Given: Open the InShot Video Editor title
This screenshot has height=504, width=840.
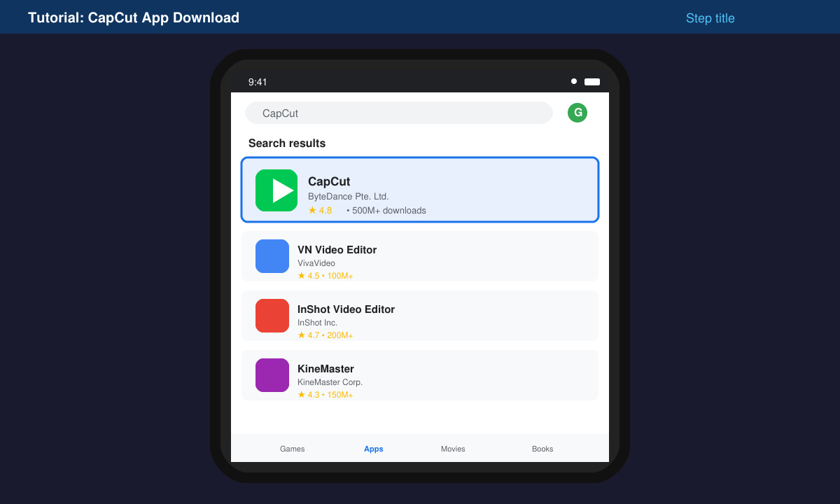Looking at the screenshot, I should point(346,309).
